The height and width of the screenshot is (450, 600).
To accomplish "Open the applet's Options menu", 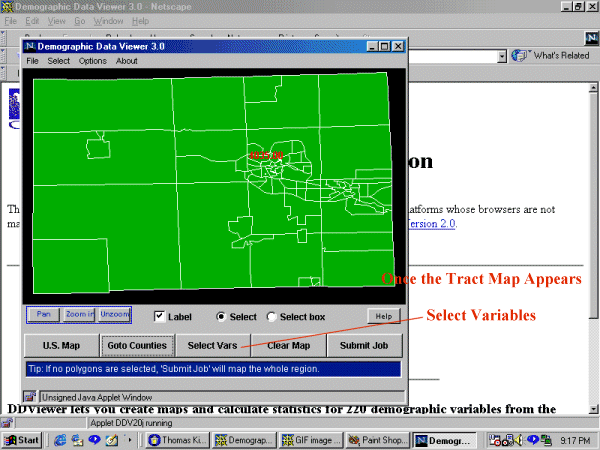I will (x=92, y=61).
